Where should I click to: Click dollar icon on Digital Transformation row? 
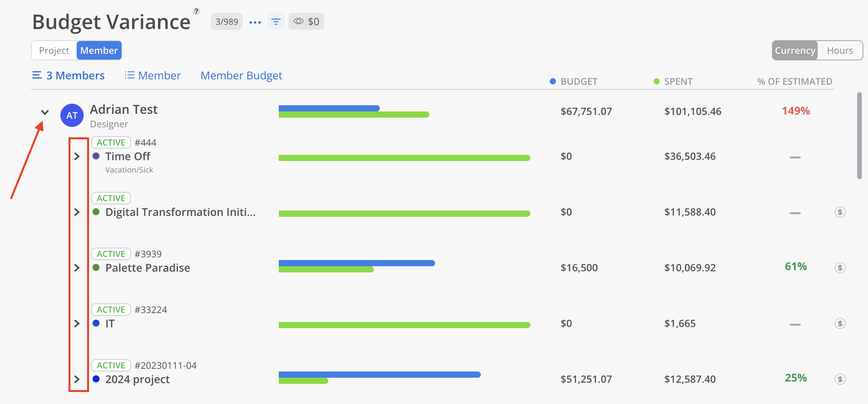click(840, 212)
